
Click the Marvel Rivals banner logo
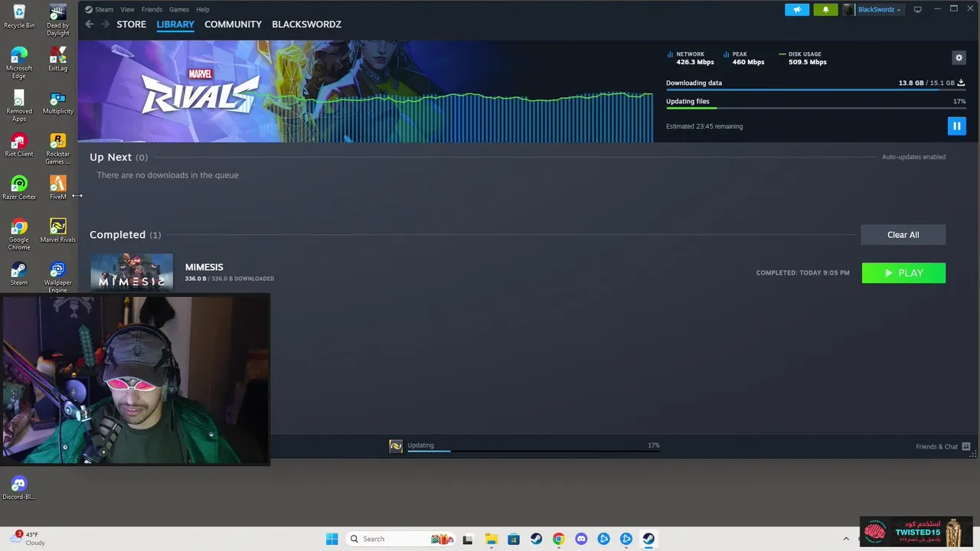200,91
